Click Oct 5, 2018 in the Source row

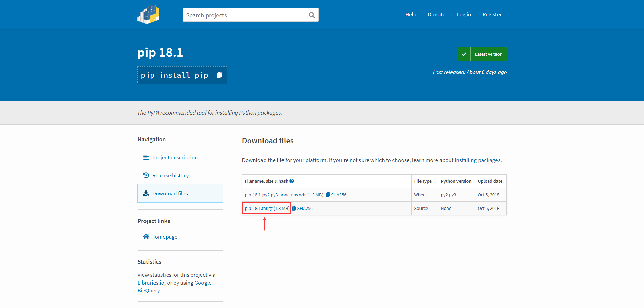(x=488, y=208)
